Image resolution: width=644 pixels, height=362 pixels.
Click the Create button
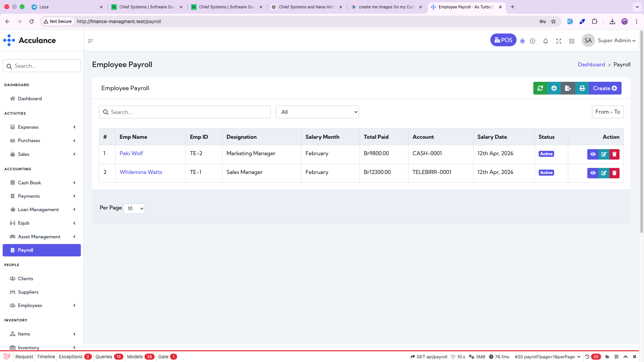(x=605, y=88)
